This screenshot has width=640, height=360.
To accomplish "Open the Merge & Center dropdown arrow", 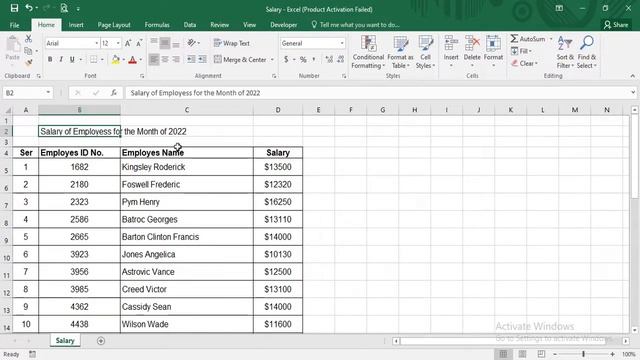I will coord(272,60).
